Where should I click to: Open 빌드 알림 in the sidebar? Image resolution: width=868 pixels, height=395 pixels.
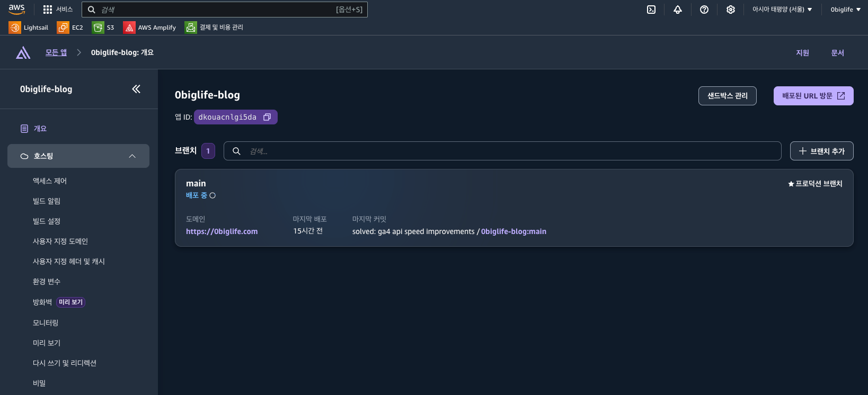click(x=47, y=201)
